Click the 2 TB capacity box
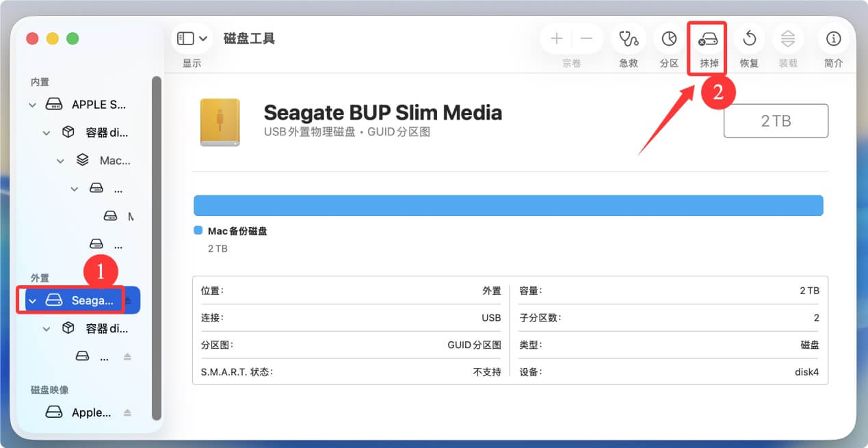The image size is (868, 448). (776, 121)
